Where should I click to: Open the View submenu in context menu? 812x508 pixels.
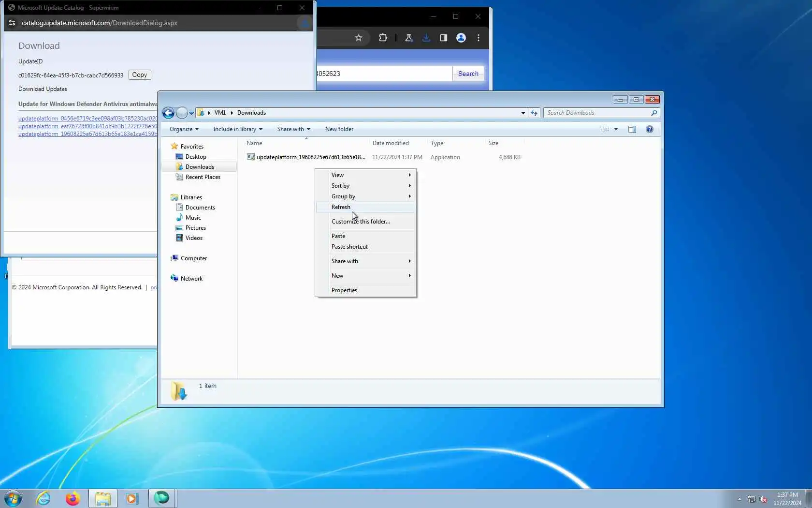[x=366, y=175]
